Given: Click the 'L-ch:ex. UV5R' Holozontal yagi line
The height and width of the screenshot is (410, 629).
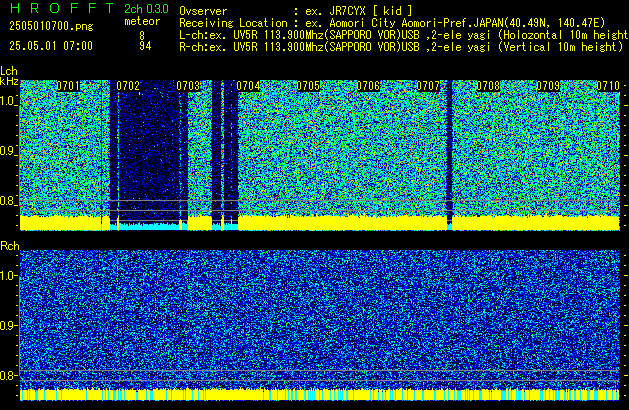Looking at the screenshot, I should point(404,35).
